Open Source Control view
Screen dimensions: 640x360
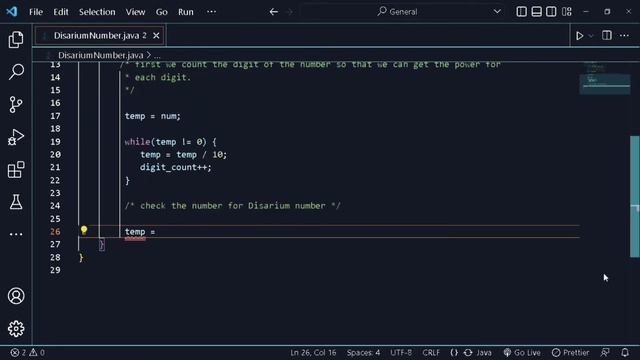16,104
